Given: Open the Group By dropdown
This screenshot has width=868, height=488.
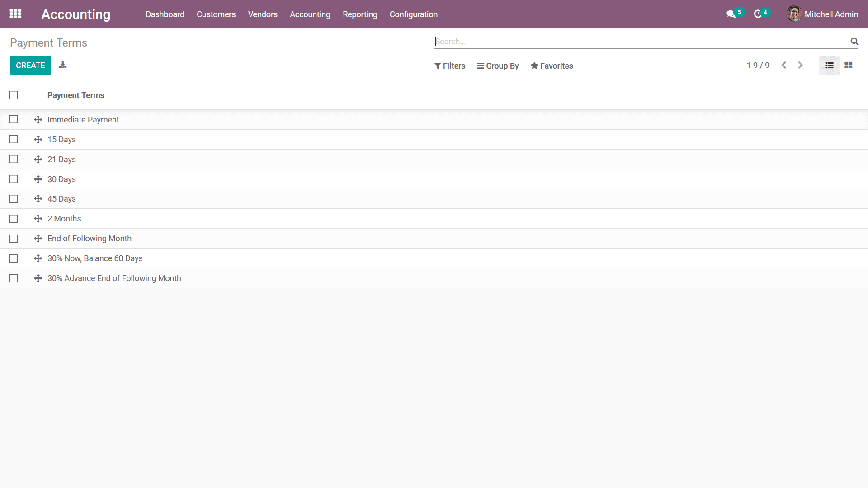Looking at the screenshot, I should click(x=498, y=66).
